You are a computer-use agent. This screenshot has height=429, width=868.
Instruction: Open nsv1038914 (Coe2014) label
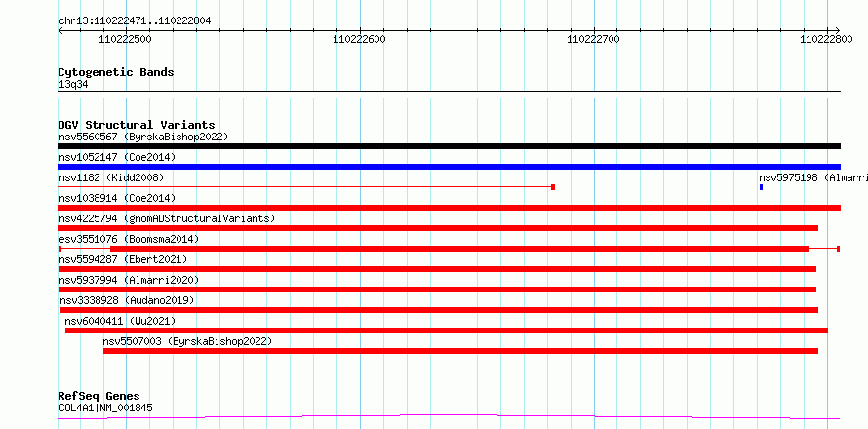[117, 198]
